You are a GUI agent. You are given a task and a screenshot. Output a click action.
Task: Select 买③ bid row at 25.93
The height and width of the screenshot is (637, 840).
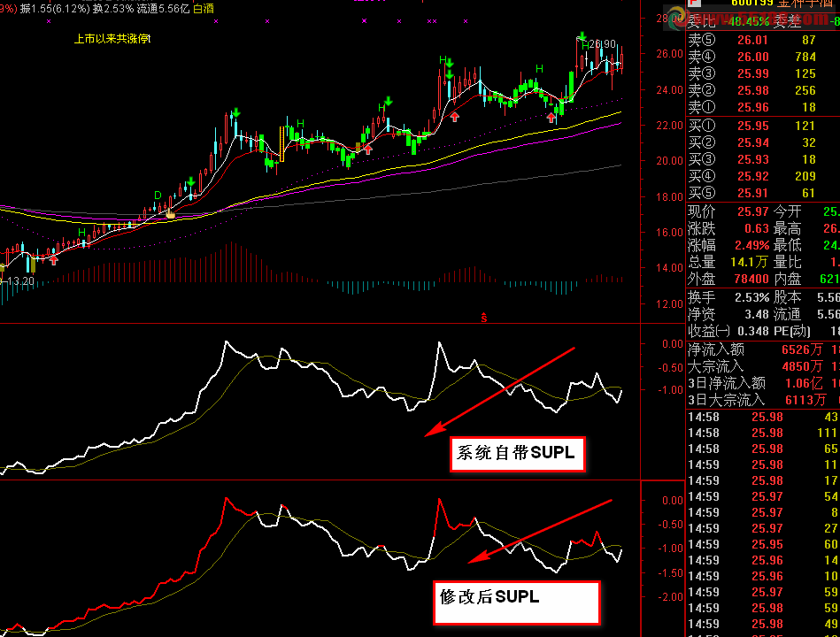763,159
